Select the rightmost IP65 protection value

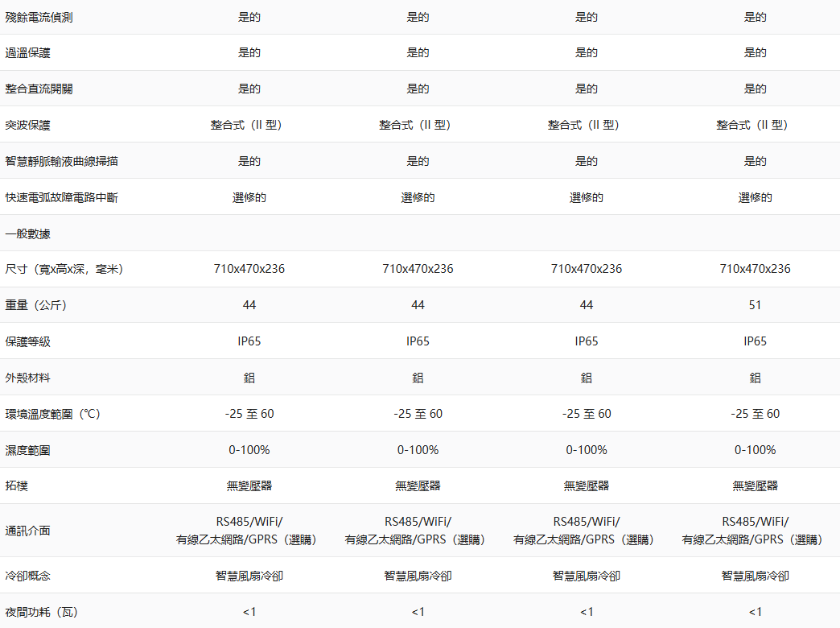tap(755, 341)
